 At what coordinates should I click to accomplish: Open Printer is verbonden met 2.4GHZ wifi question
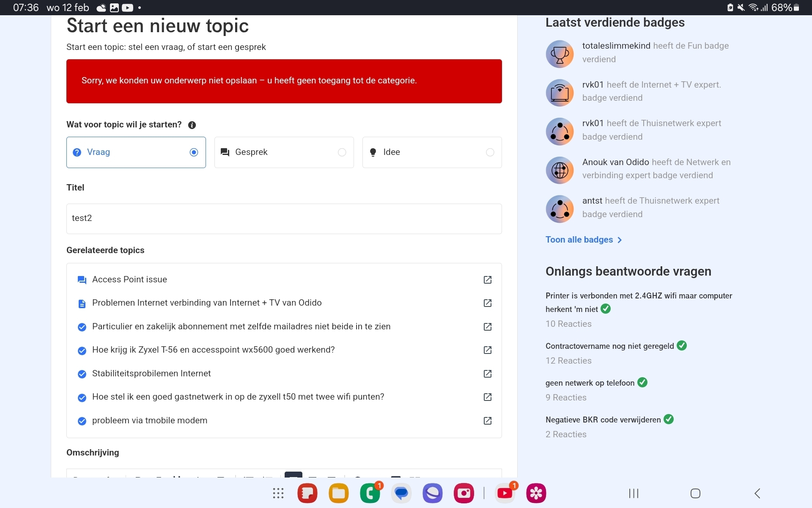click(x=639, y=302)
